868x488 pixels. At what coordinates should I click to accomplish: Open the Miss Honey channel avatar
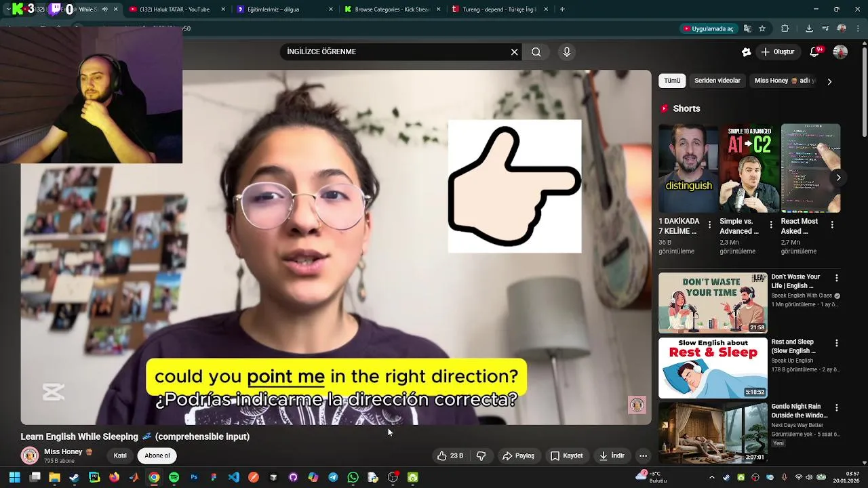tap(30, 456)
